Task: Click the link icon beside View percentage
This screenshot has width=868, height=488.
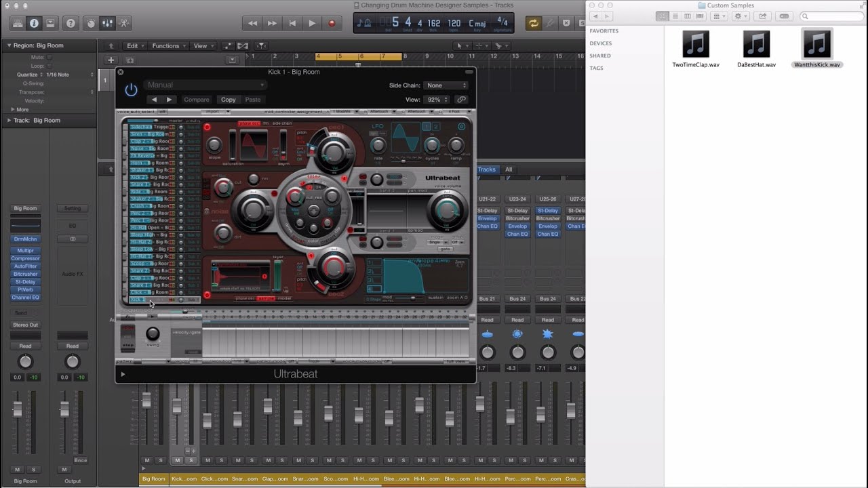Action: tap(461, 100)
